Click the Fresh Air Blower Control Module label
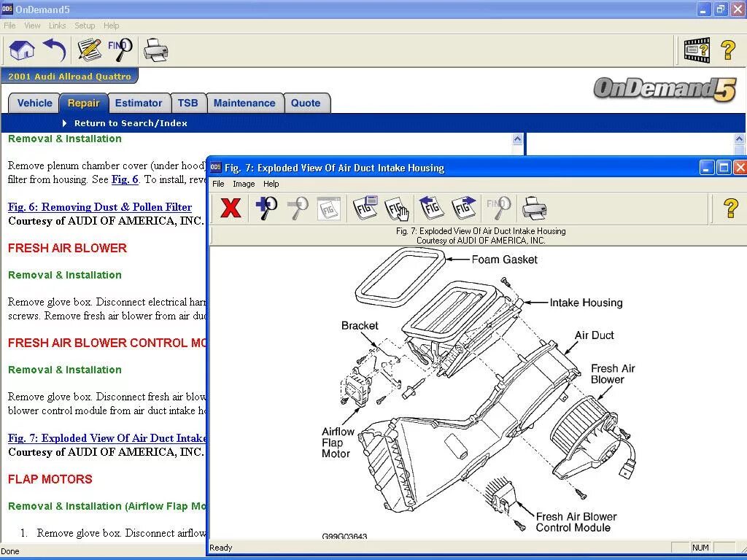 point(576,522)
